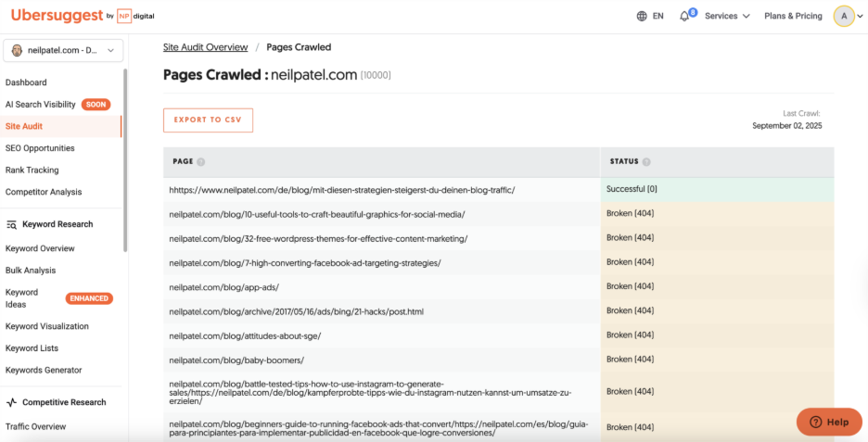This screenshot has height=442, width=868.
Task: Open Dashboard in the sidebar
Action: coord(26,82)
